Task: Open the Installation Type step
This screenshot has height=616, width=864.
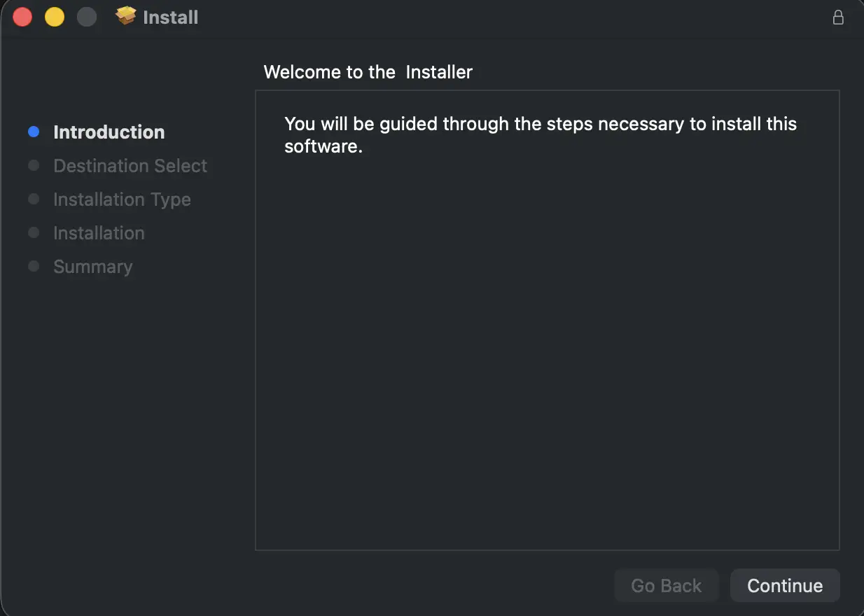Action: tap(122, 199)
